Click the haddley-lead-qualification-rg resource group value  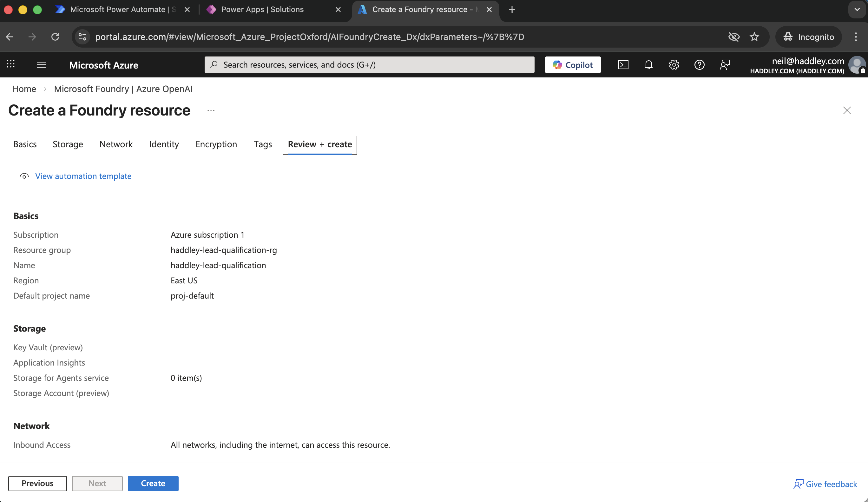[224, 250]
